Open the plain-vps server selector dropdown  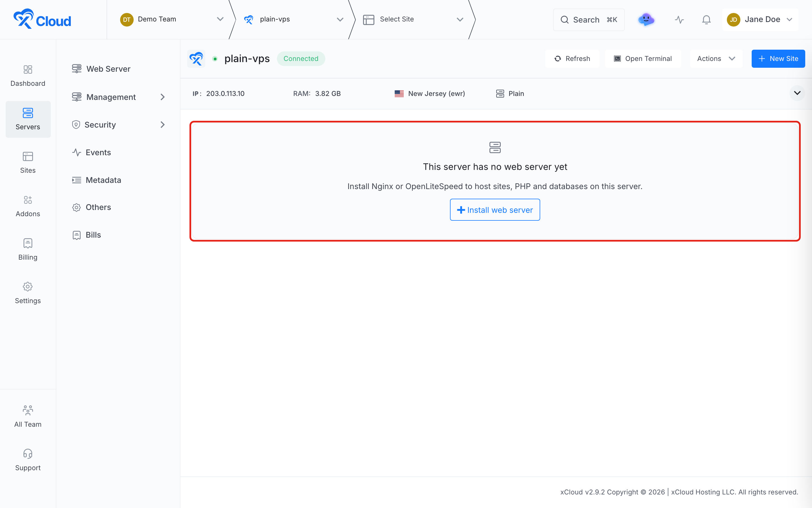coord(294,19)
